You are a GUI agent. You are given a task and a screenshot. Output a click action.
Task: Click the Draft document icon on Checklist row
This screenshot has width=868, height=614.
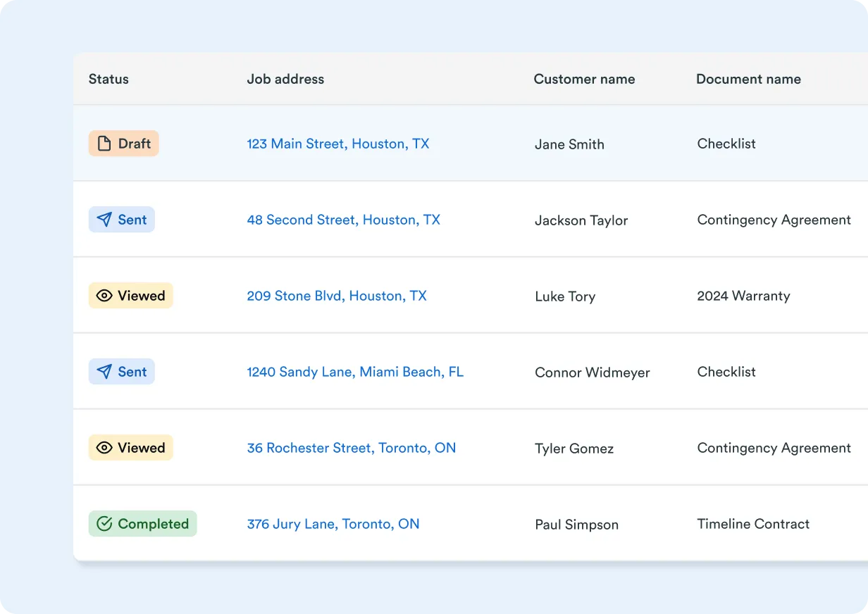pos(104,143)
